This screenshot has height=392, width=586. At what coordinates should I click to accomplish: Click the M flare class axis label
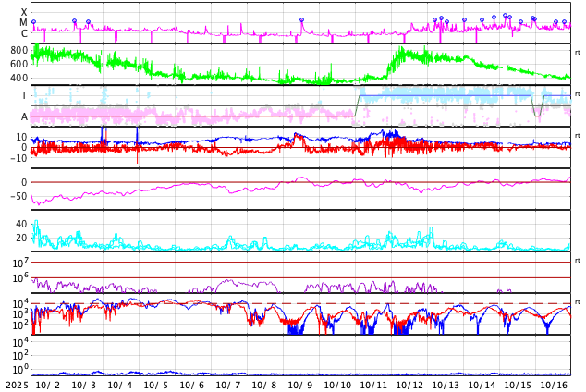24,23
